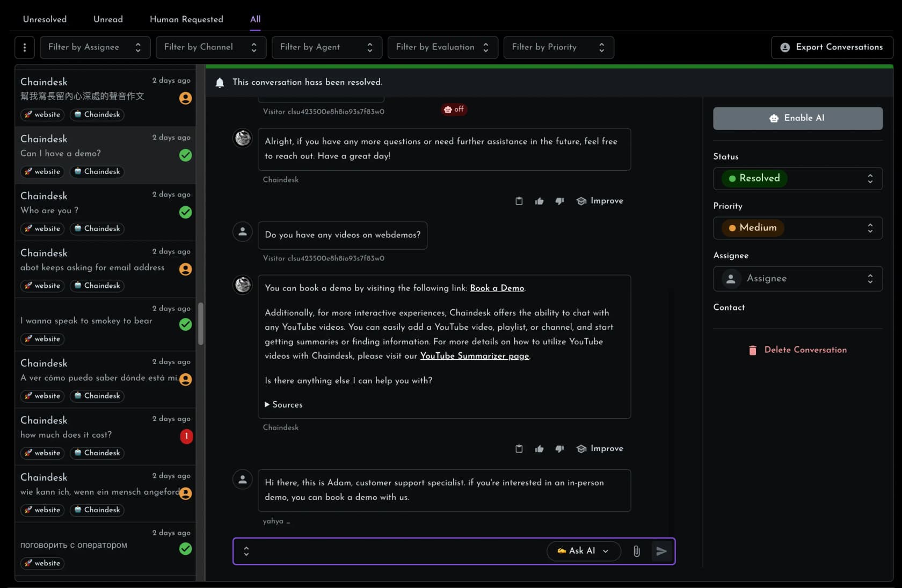Viewport: 902px width, 588px height.
Task: Click the conversation list scrollbar
Action: click(201, 324)
